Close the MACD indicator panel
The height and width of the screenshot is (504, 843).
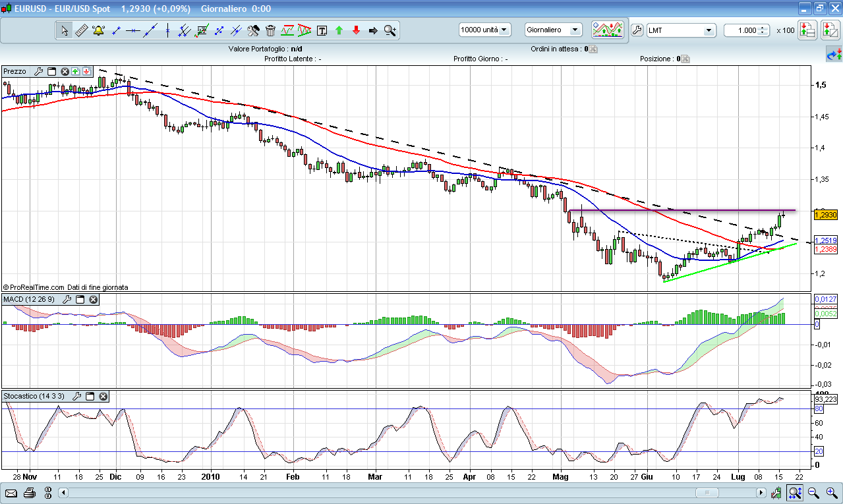coord(94,300)
